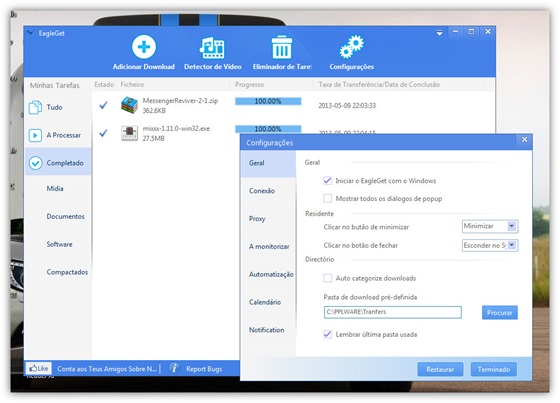
Task: Toggle Iniciar o EagleGet com o Windows
Action: pyautogui.click(x=327, y=181)
